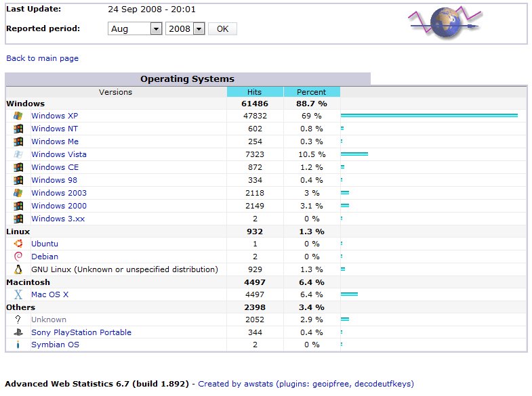Click the Last Update timestamp text
532x396 pixels.
[x=152, y=9]
